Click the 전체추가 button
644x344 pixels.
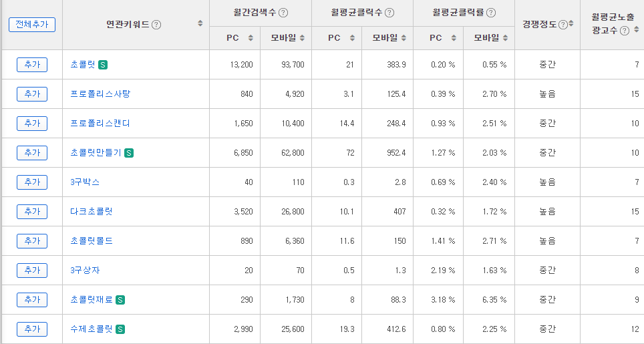32,25
